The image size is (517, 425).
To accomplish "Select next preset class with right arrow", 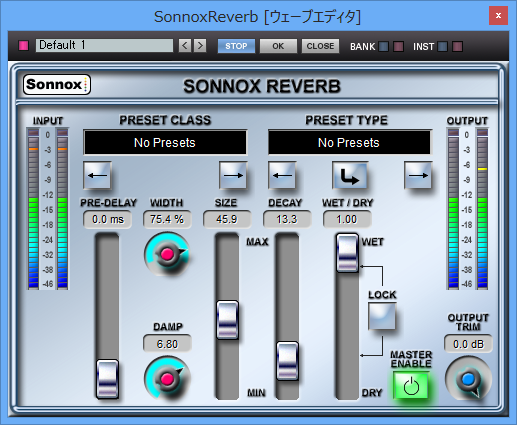I will coord(233,175).
